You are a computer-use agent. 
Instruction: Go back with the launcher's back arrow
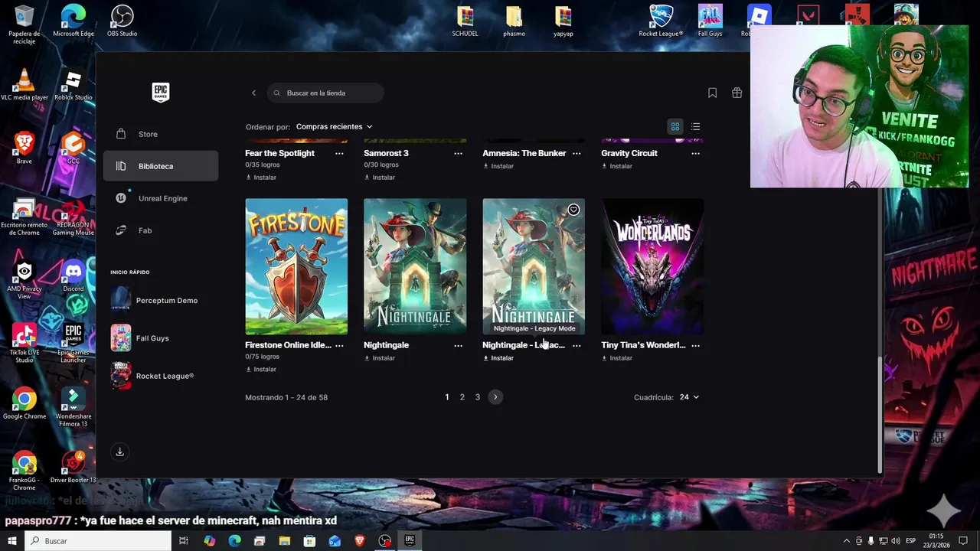(253, 93)
